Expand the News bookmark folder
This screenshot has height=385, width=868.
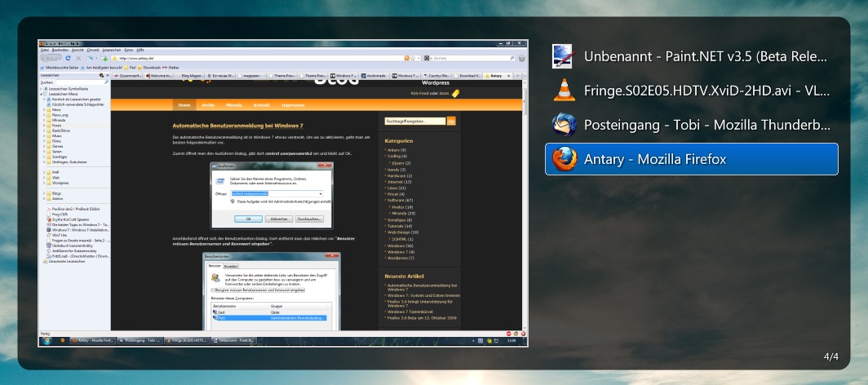coord(44,109)
